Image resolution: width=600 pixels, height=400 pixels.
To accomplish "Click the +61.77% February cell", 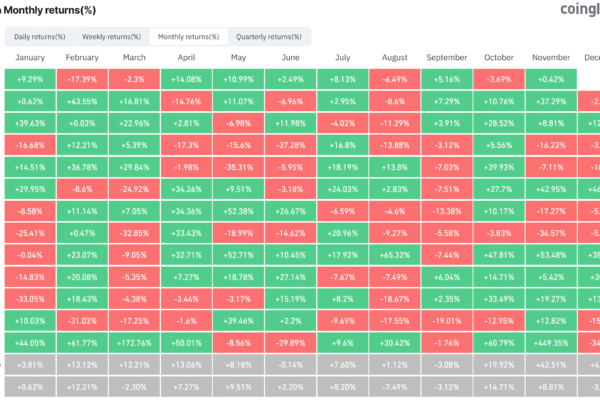I will [83, 341].
